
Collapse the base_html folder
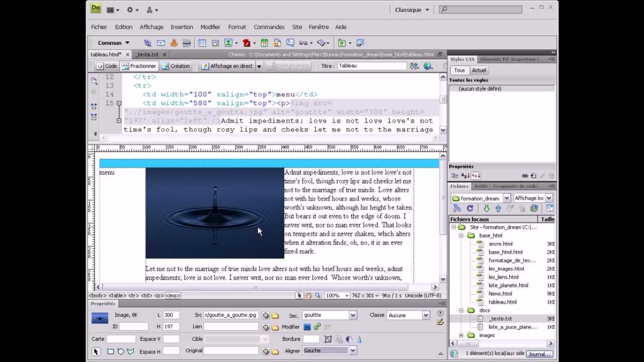(x=461, y=235)
